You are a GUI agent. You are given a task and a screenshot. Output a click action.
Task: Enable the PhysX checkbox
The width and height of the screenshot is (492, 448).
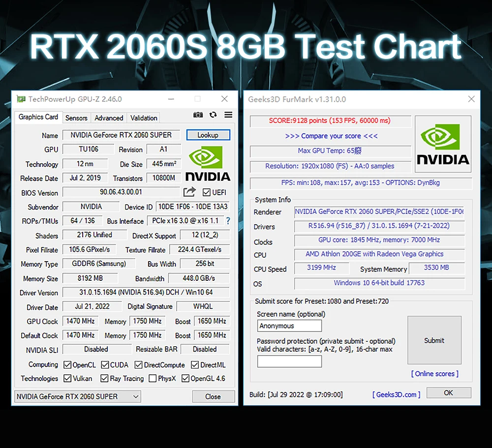coord(153,378)
